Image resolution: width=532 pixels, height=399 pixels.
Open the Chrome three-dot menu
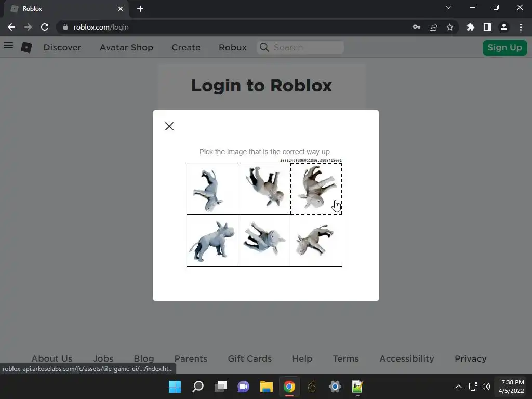(521, 27)
